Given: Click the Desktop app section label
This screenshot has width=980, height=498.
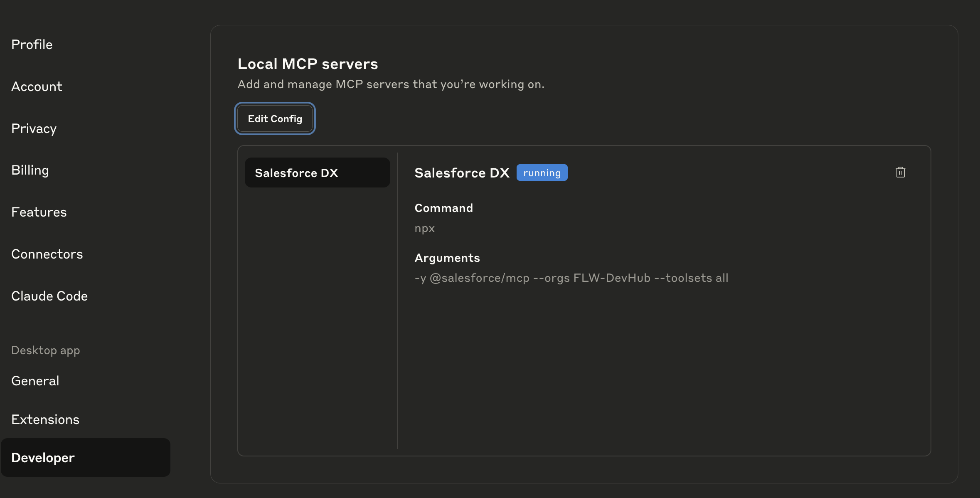Looking at the screenshot, I should click(x=46, y=350).
